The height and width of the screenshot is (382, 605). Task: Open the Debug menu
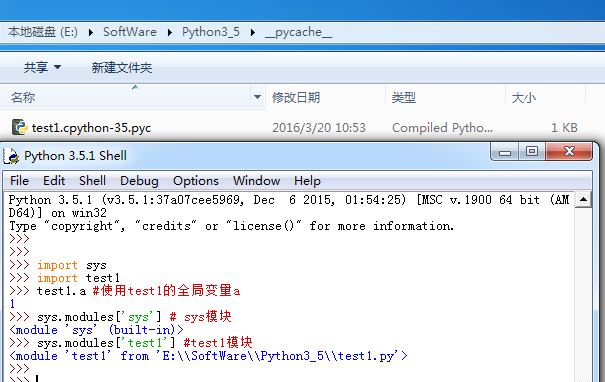pos(139,181)
